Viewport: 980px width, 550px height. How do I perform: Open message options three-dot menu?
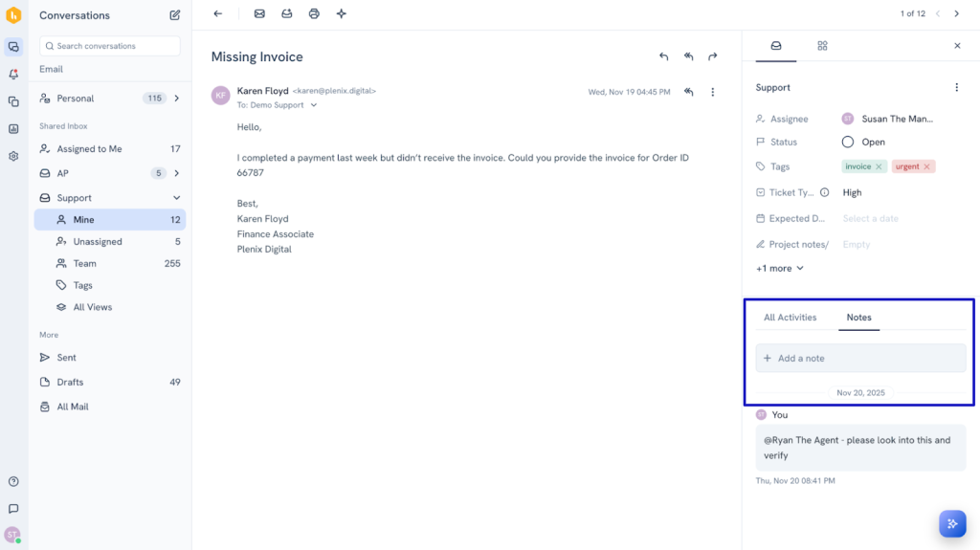coord(712,92)
